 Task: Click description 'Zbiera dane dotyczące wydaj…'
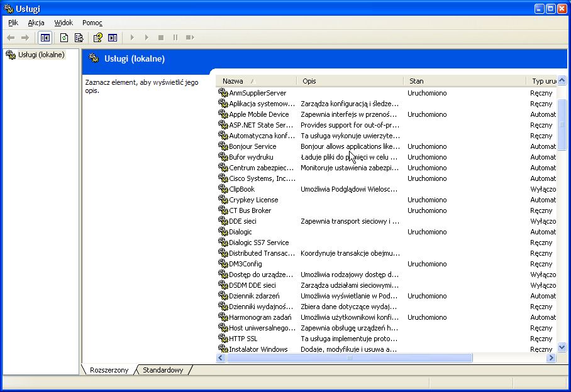(348, 307)
